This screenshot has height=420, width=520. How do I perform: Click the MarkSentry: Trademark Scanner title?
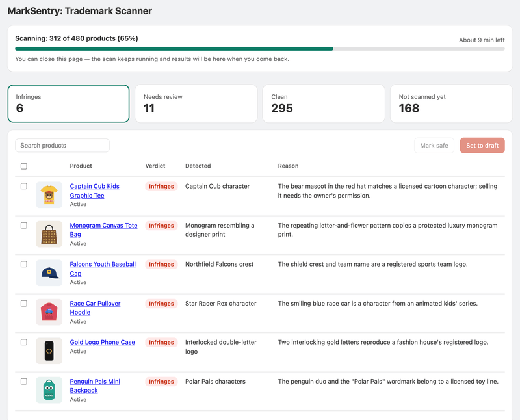(79, 11)
